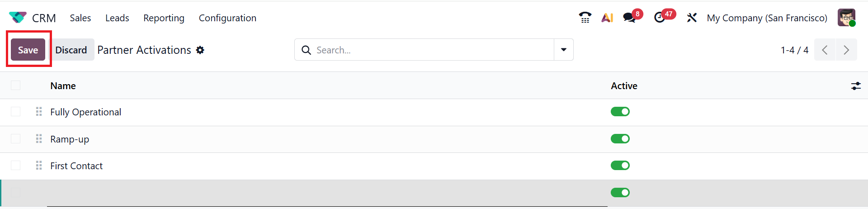Open the conversations chat icon
Screen dimensions: 868x209
click(629, 18)
